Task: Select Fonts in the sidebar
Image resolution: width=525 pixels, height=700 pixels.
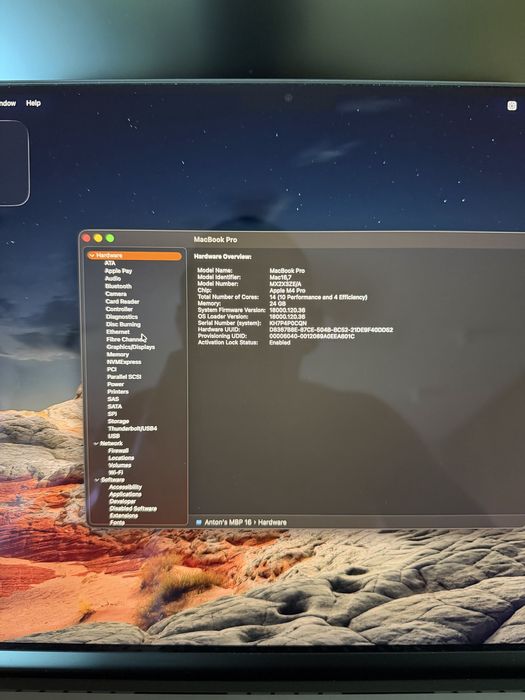Action: (x=117, y=522)
